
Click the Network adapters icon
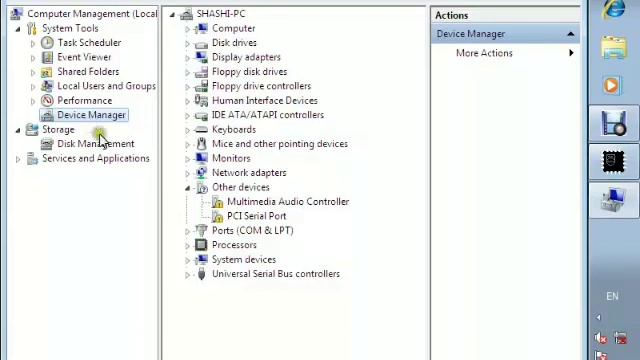pyautogui.click(x=201, y=173)
